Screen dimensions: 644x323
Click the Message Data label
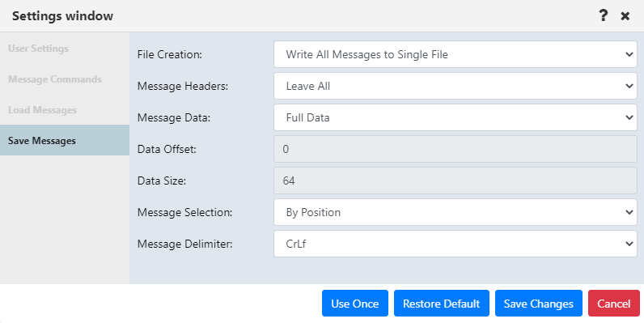coord(174,118)
